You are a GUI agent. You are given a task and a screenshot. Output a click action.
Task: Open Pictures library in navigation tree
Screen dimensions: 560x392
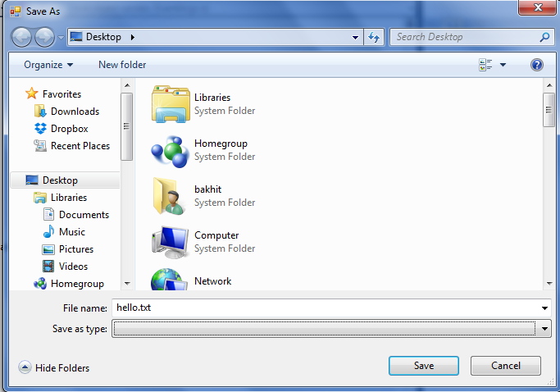click(x=75, y=249)
